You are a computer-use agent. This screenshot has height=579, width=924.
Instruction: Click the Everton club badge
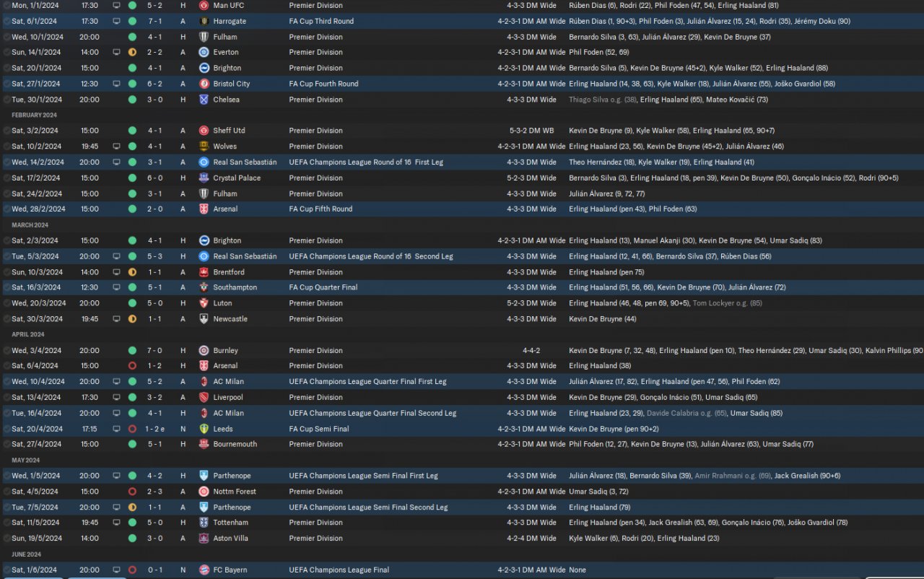coord(204,52)
